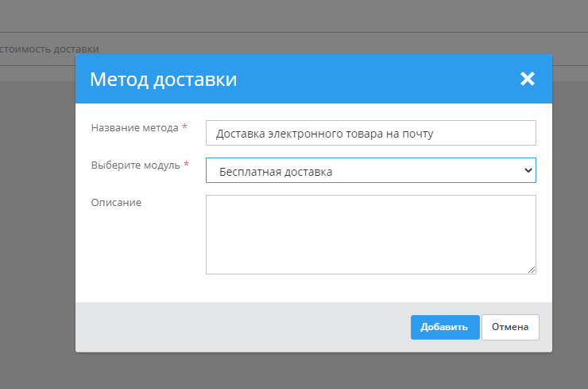The image size is (588, 389).
Task: Click the Метод доставки dialog title
Action: point(163,79)
